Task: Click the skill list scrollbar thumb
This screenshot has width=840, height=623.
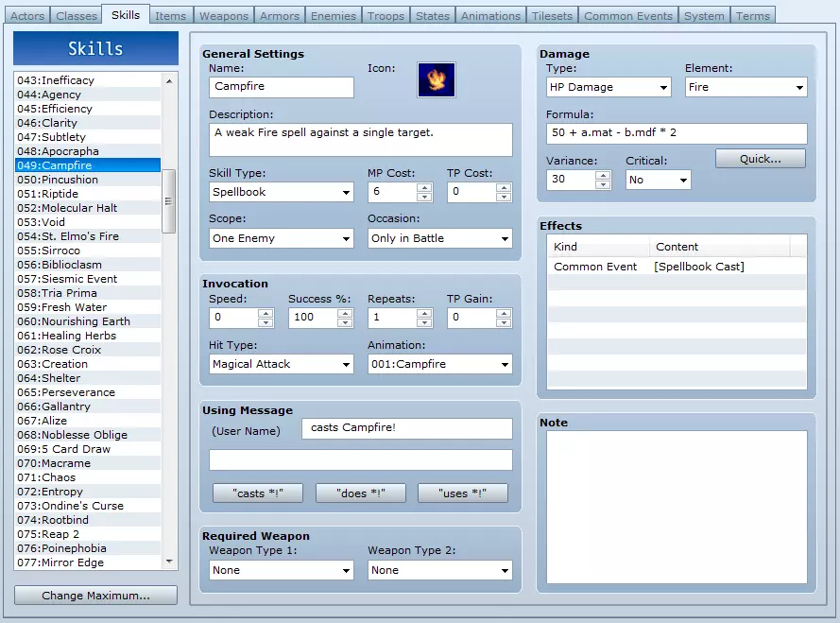Action: coord(169,201)
